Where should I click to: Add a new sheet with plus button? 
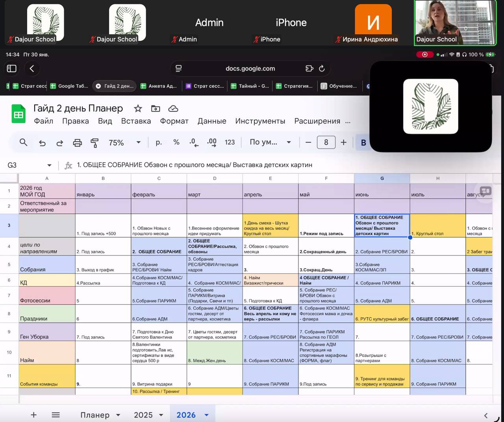coord(34,415)
